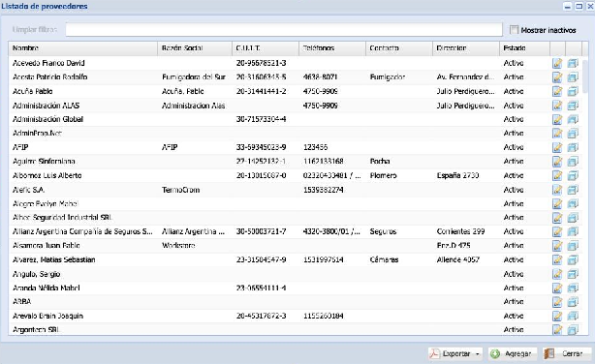
Task: Click the Agregar button
Action: tap(513, 353)
